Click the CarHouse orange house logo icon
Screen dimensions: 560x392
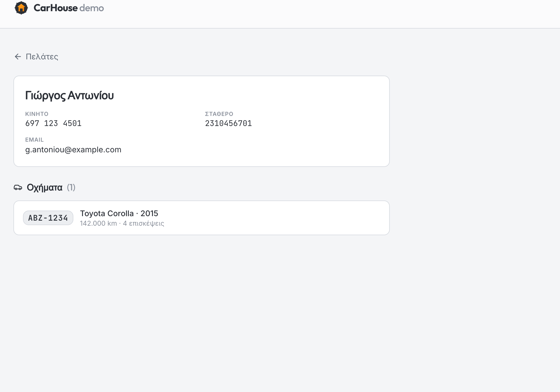click(21, 8)
